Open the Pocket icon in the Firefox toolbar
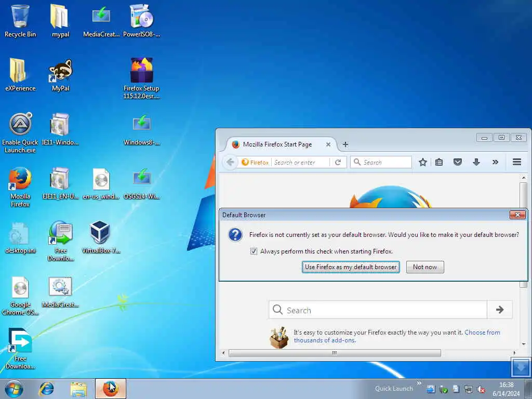Viewport: 532px width, 399px height. [x=457, y=162]
